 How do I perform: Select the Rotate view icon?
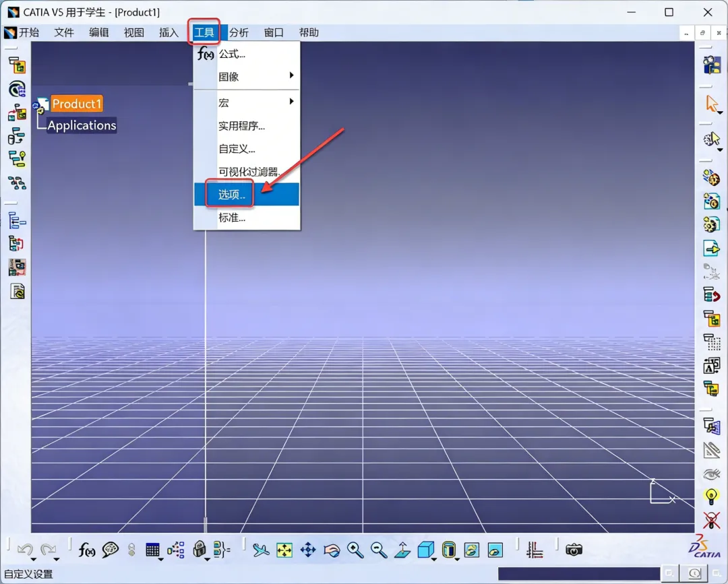(332, 550)
